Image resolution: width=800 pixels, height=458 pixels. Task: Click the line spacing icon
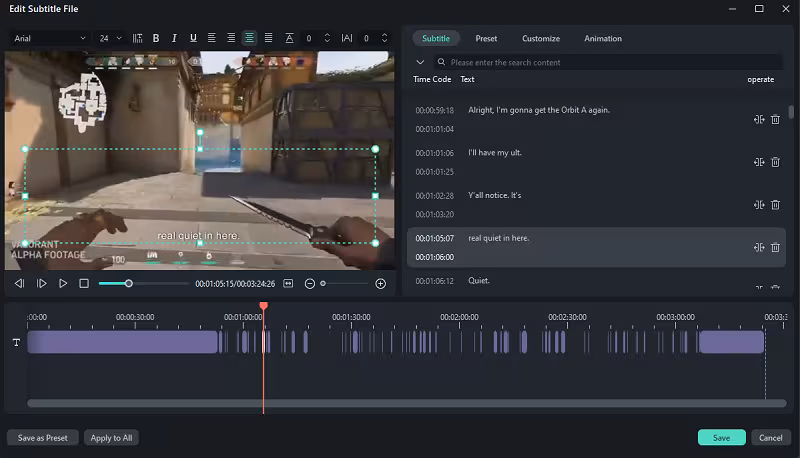(289, 38)
